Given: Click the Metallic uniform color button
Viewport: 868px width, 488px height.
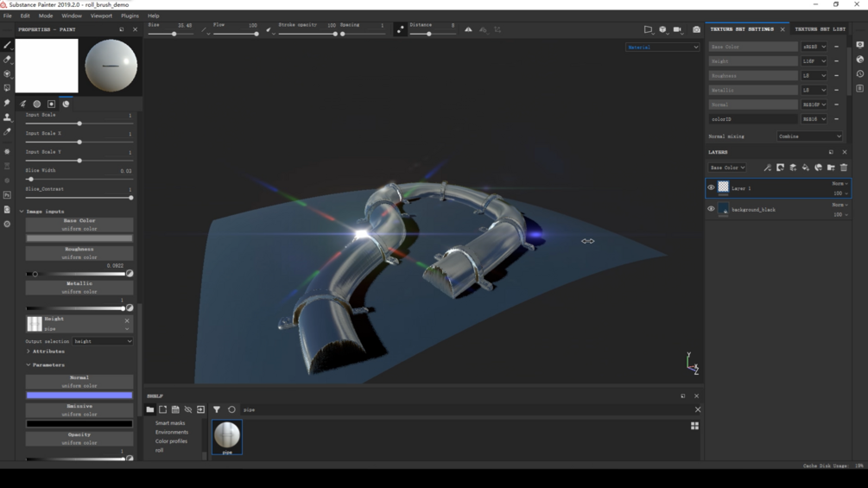Looking at the screenshot, I should pyautogui.click(x=79, y=288).
